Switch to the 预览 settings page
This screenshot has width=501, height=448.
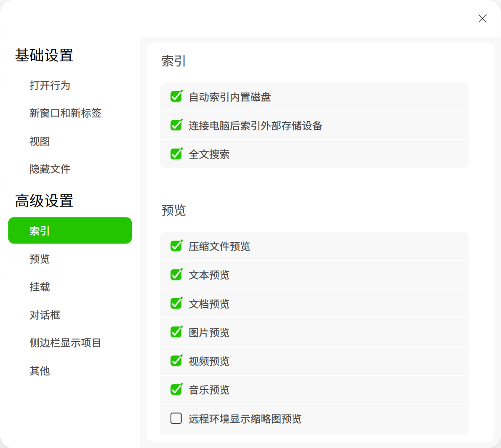pos(40,260)
